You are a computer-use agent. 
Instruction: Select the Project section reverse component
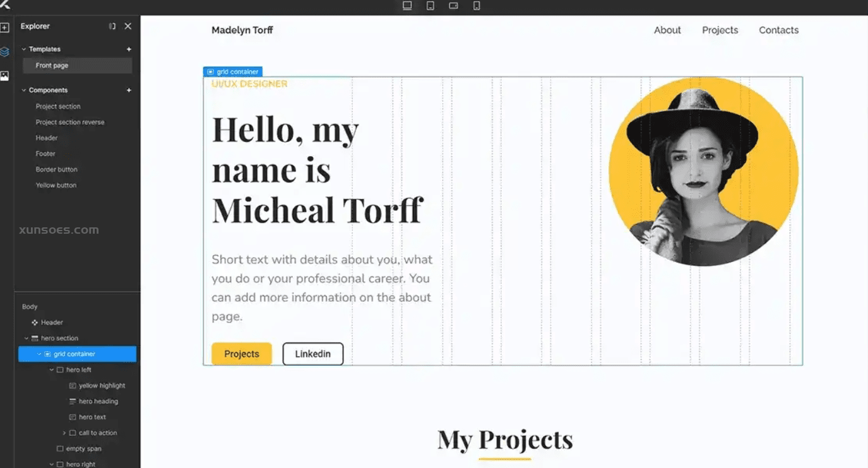click(x=70, y=123)
